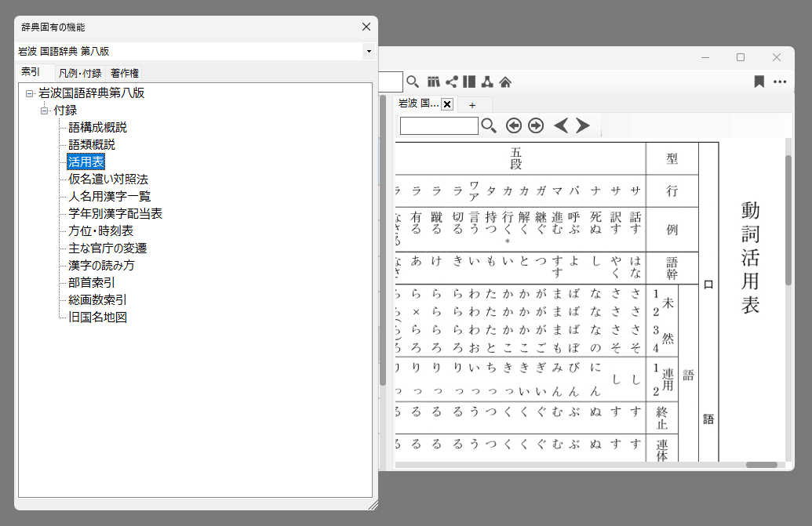Switch to the 凡例・付録 tab

click(79, 73)
